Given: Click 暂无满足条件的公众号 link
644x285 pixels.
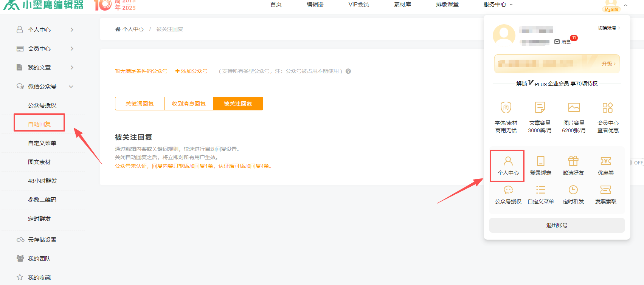Looking at the screenshot, I should pyautogui.click(x=141, y=71).
